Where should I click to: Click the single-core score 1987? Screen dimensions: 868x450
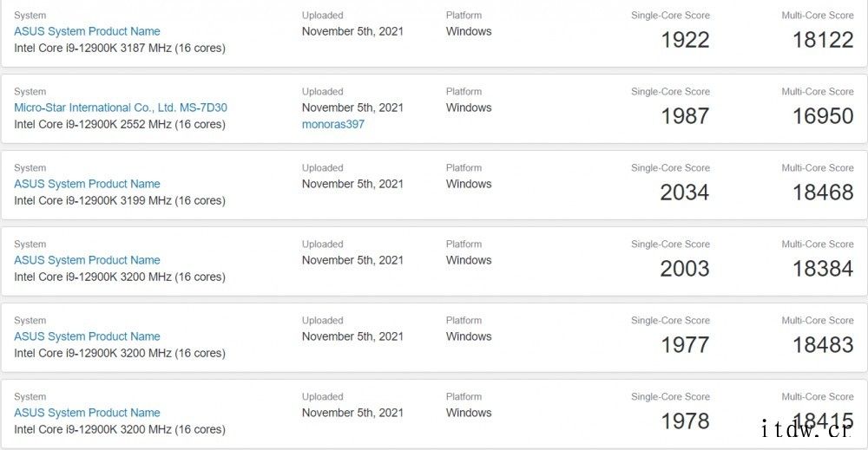point(686,116)
